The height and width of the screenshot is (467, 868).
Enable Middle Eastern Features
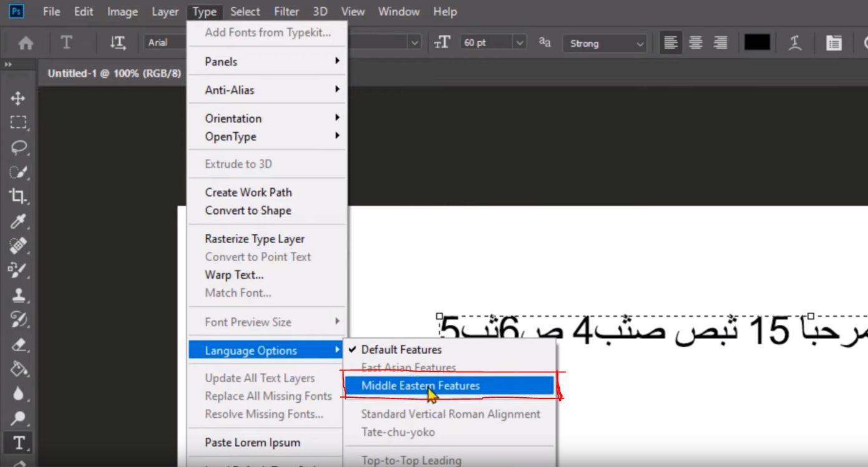tap(449, 386)
